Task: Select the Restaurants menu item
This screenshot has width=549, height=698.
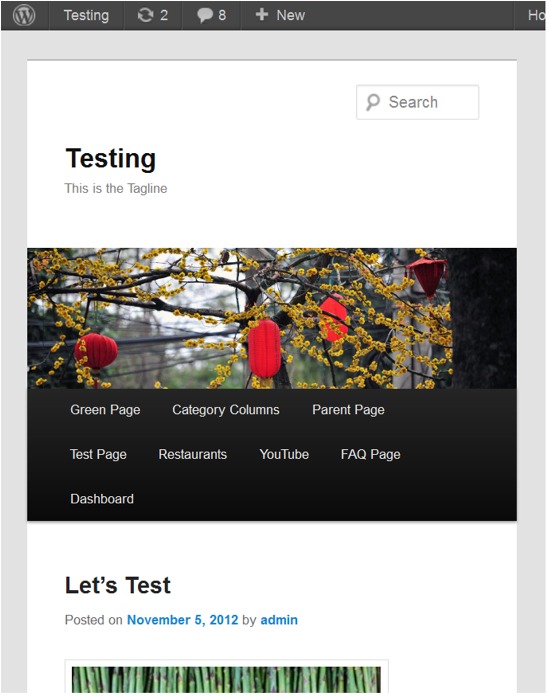Action: click(193, 454)
